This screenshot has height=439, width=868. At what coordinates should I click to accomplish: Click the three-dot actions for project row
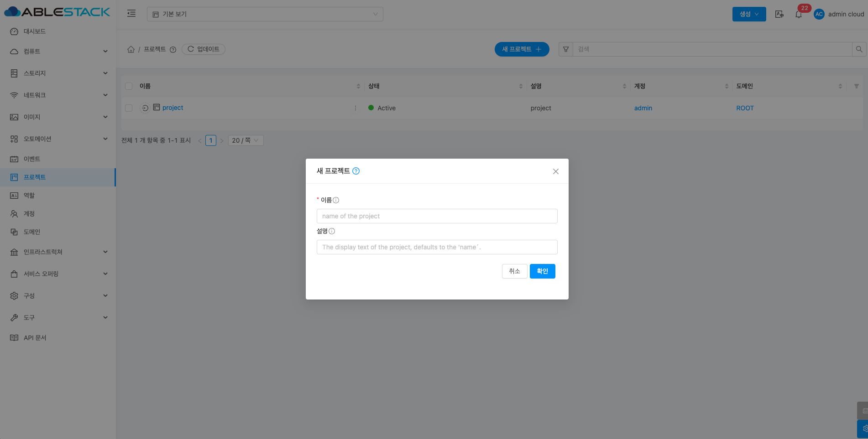[x=356, y=108]
